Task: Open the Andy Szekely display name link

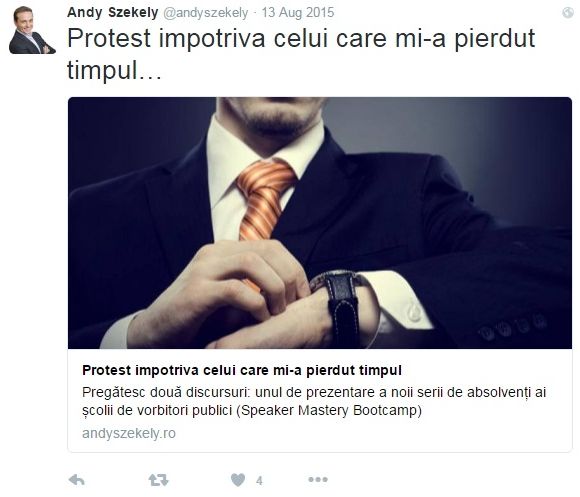Action: pos(113,13)
